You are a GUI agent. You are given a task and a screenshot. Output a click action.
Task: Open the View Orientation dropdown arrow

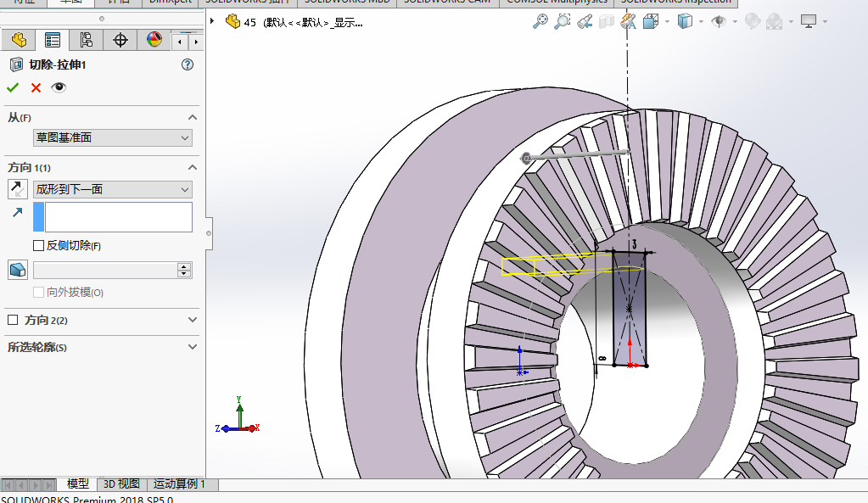point(667,21)
